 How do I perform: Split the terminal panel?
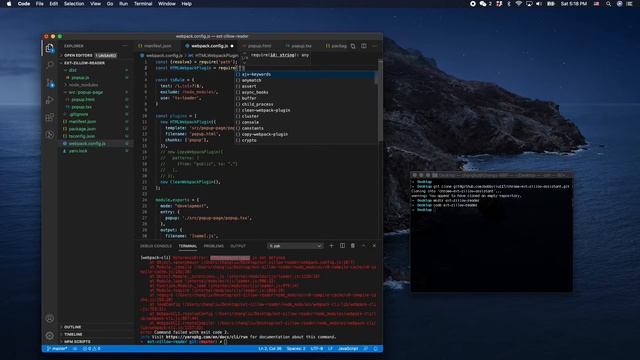click(342, 246)
